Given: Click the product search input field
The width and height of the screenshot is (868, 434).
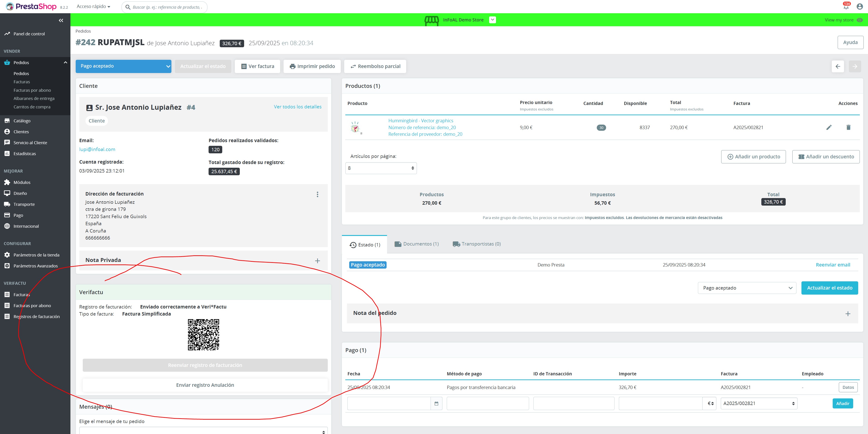Looking at the screenshot, I should (x=167, y=7).
